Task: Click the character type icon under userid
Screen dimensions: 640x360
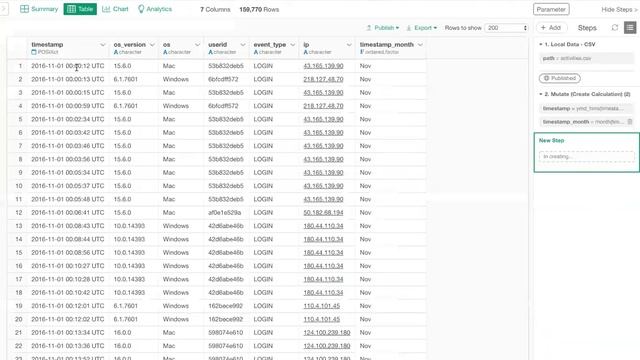Action: point(211,52)
